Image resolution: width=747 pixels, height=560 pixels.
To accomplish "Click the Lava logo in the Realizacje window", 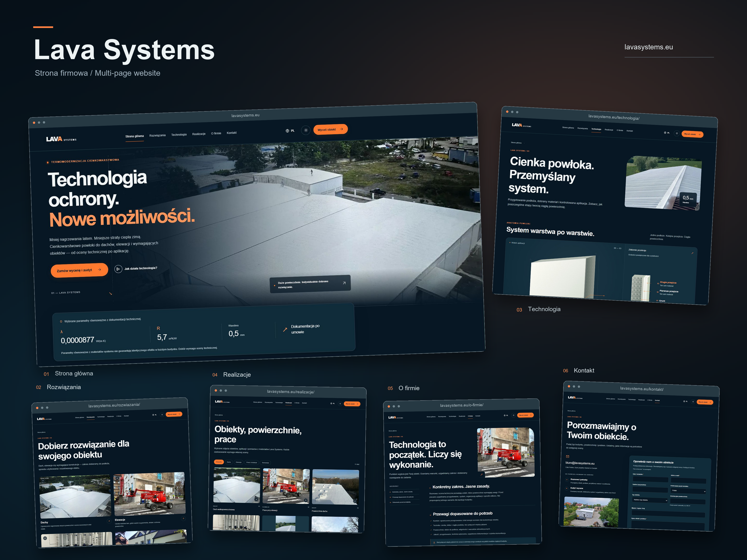I will (222, 402).
